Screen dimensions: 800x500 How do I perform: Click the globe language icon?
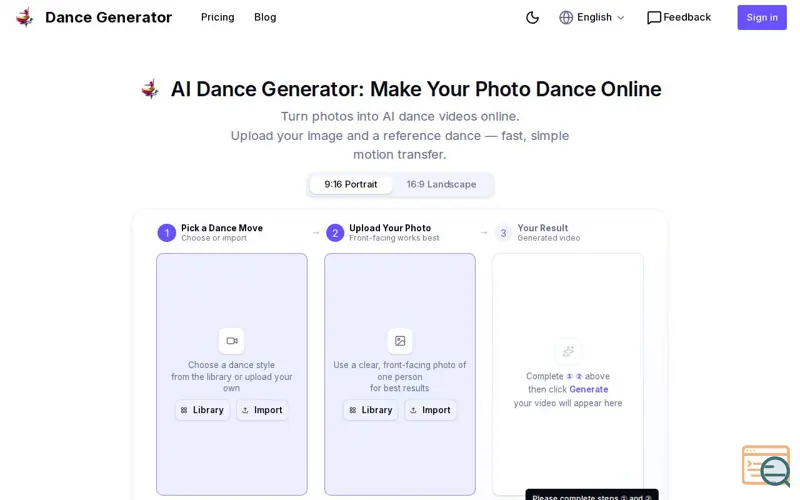tap(566, 17)
